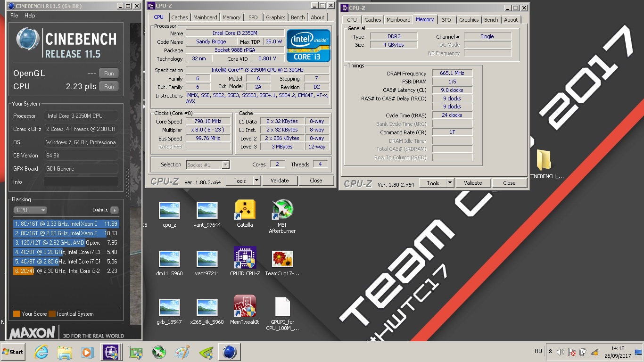
Task: Open the network signal tray icon
Action: (x=595, y=352)
